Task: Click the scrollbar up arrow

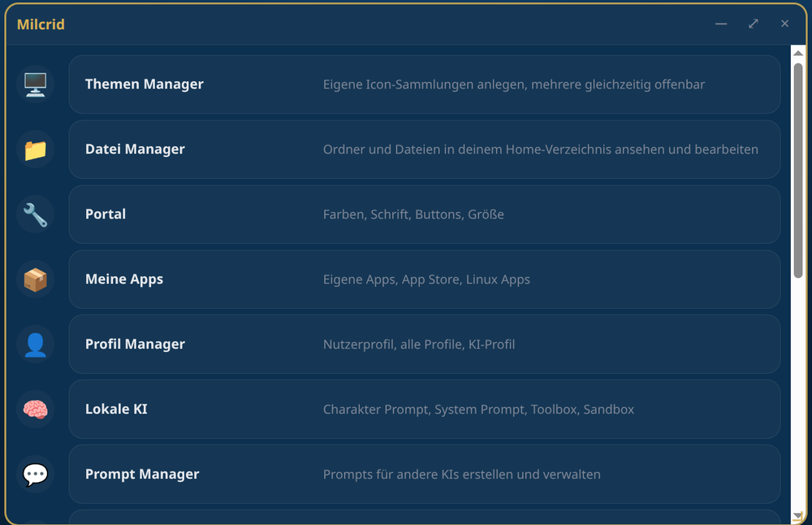Action: 798,53
